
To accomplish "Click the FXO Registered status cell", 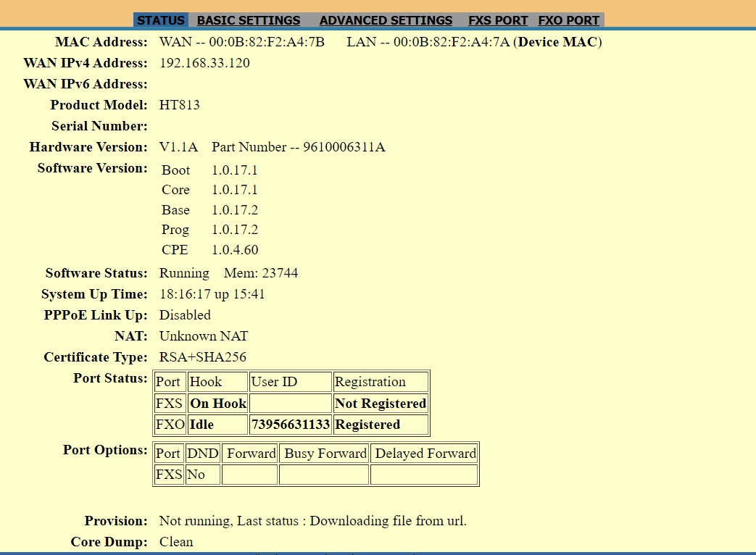I will tap(367, 425).
